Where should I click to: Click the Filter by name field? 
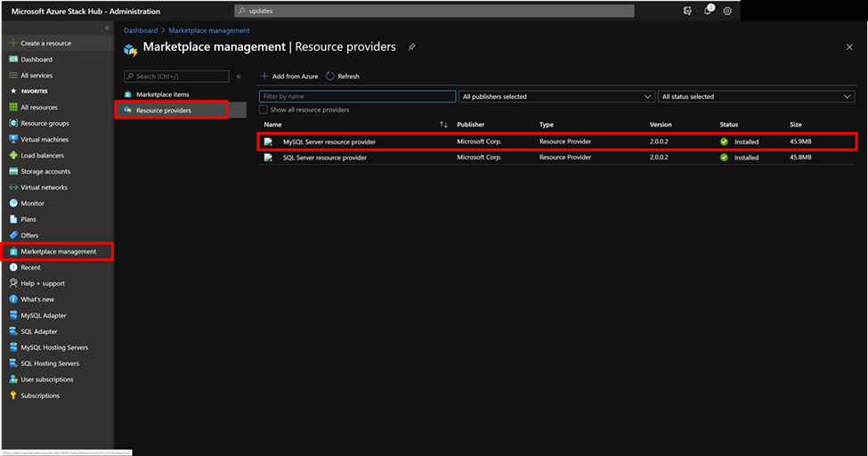tap(357, 96)
